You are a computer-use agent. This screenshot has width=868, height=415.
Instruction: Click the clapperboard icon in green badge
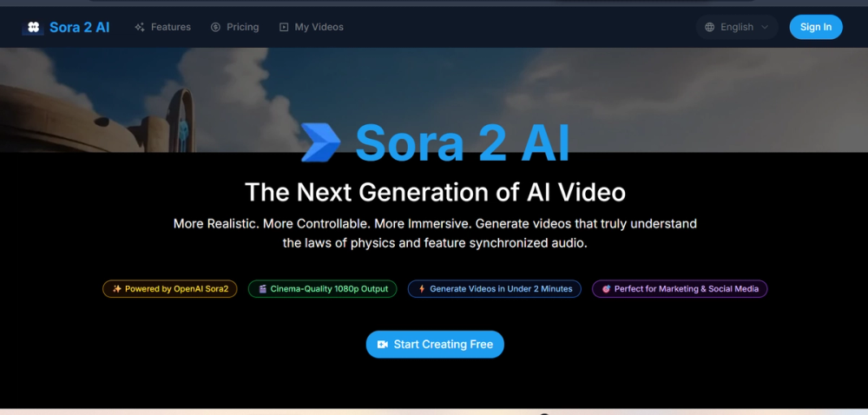pyautogui.click(x=263, y=289)
